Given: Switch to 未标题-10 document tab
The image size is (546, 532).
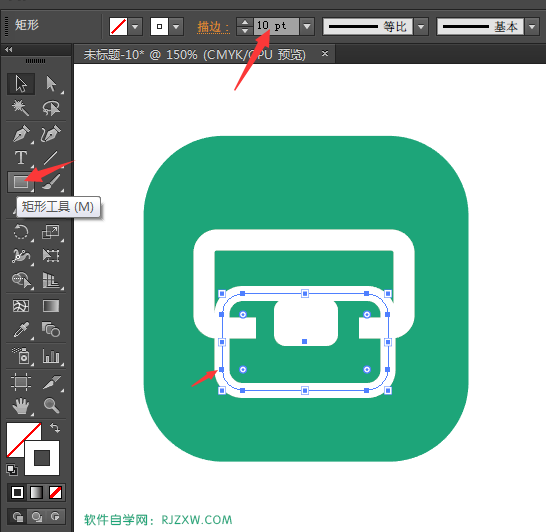Looking at the screenshot, I should (x=194, y=55).
